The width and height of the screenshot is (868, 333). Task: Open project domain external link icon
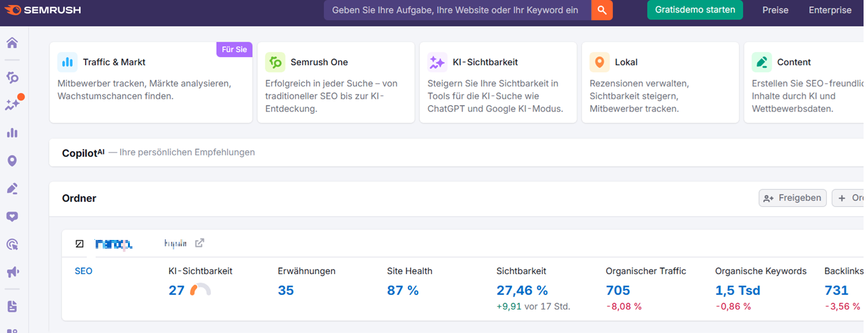[x=200, y=243]
